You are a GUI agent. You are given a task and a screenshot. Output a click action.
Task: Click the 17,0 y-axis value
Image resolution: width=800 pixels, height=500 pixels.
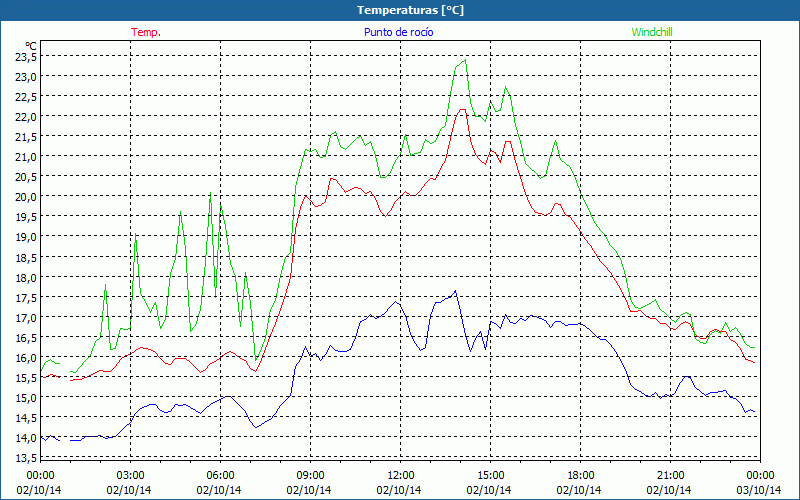click(26, 318)
